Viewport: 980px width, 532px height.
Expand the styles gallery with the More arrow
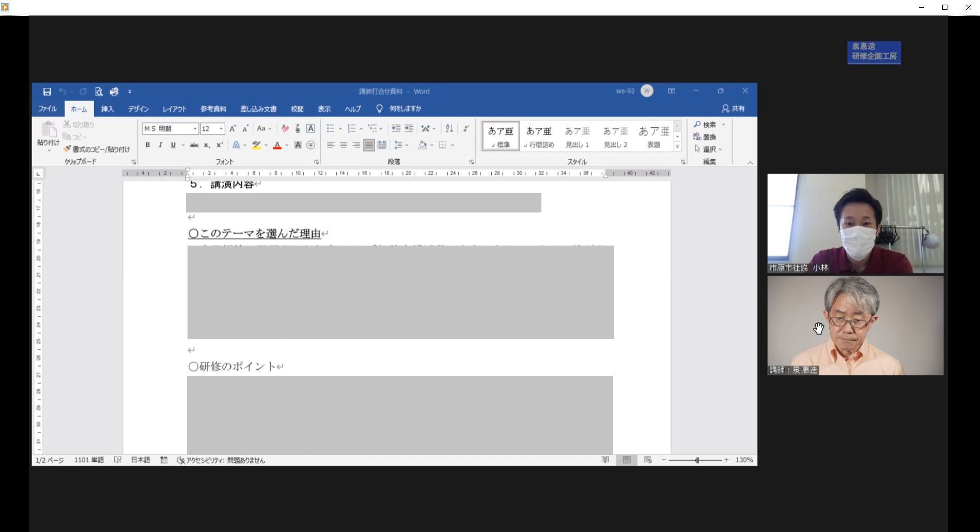[x=677, y=147]
